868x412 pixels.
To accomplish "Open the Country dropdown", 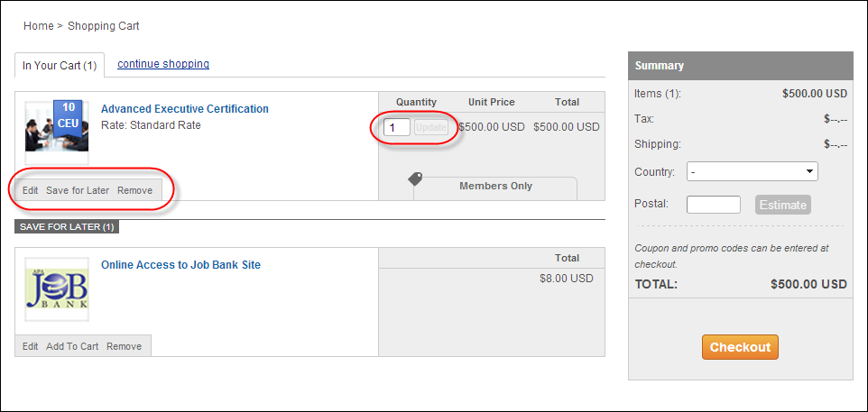I will coord(752,171).
